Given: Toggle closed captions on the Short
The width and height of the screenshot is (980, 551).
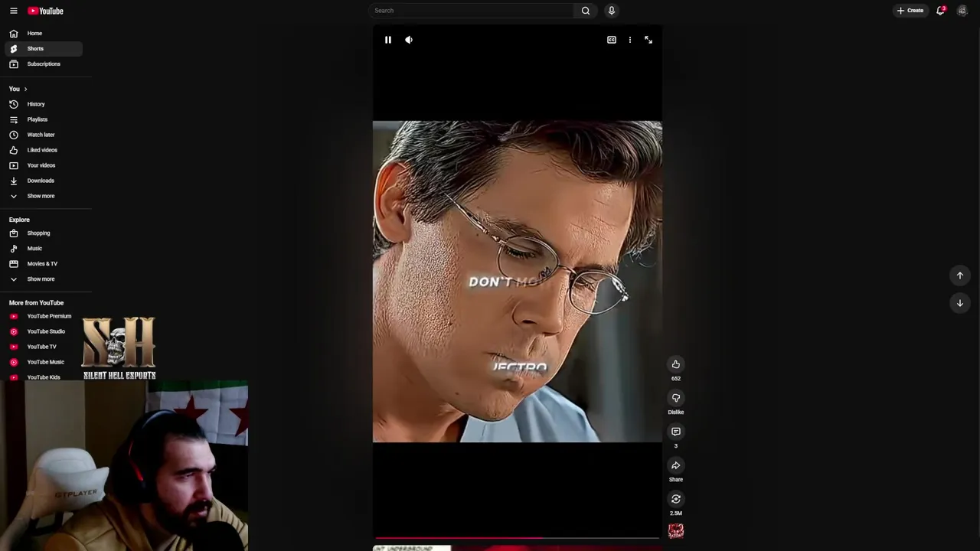Looking at the screenshot, I should [612, 40].
